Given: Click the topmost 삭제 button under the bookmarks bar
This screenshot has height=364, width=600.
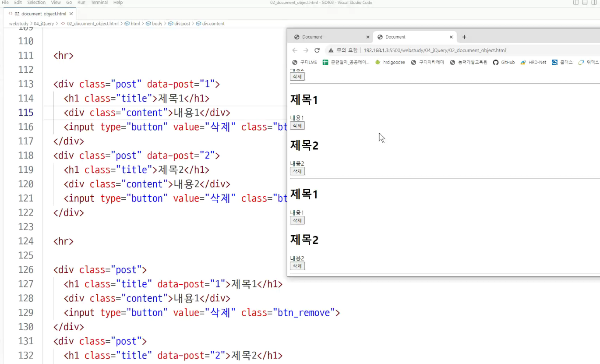Looking at the screenshot, I should click(x=297, y=77).
